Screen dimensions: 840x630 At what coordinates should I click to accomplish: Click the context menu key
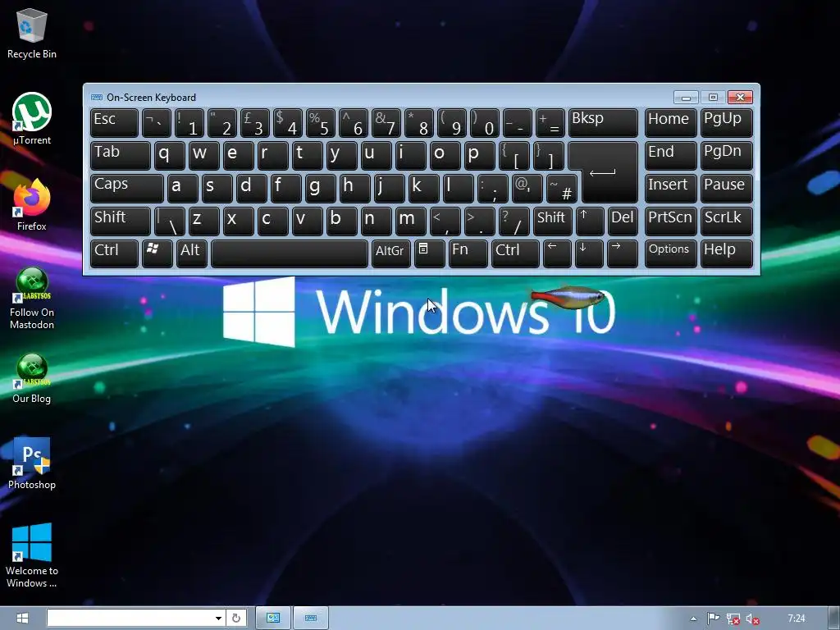pyautogui.click(x=430, y=254)
